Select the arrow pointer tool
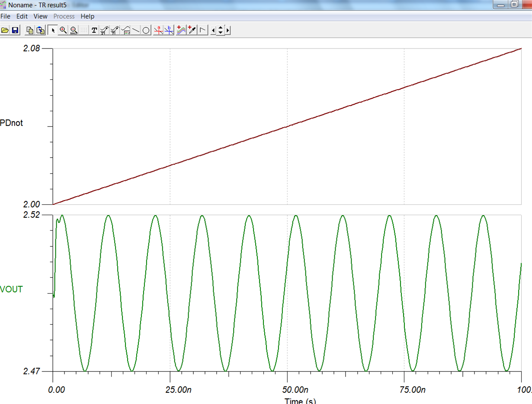532x404 pixels. [x=53, y=30]
